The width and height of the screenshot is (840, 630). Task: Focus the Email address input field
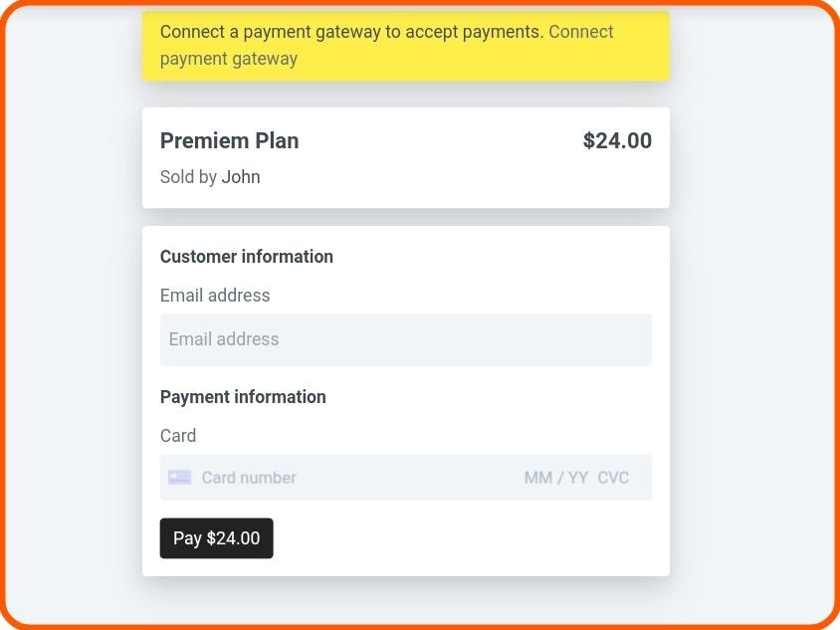click(405, 339)
